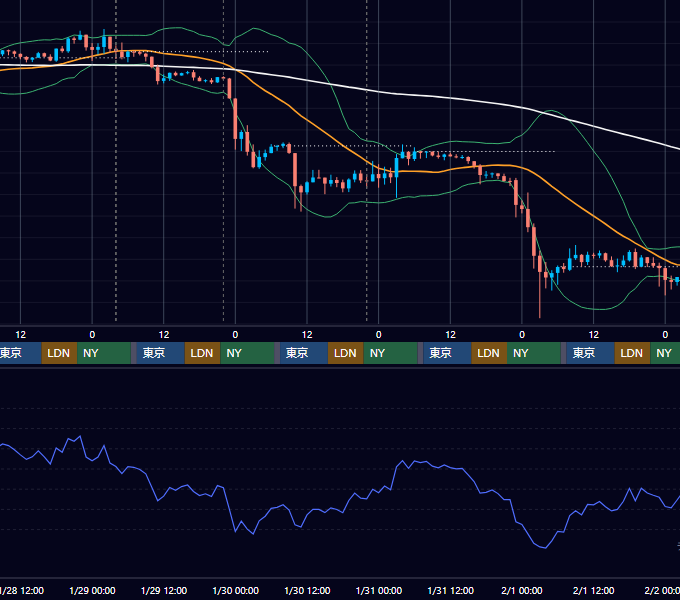Viewport: 680px width, 600px height.
Task: Click the 2/1 00:00 date label
Action: point(522,590)
